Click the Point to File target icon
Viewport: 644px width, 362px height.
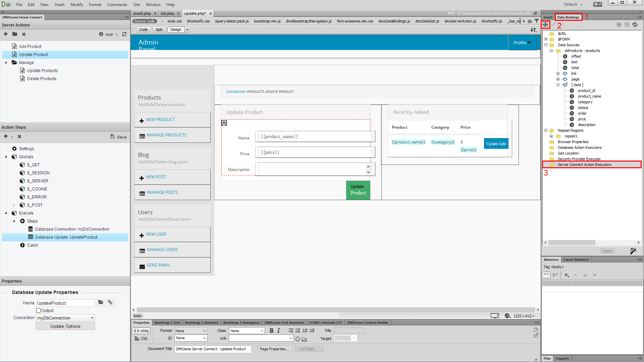coord(298,339)
